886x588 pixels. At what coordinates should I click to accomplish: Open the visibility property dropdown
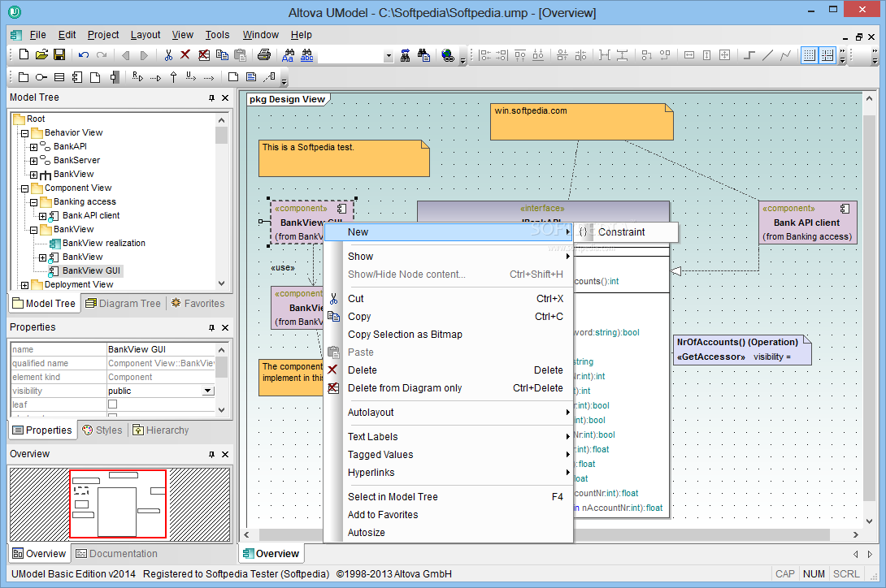point(209,391)
